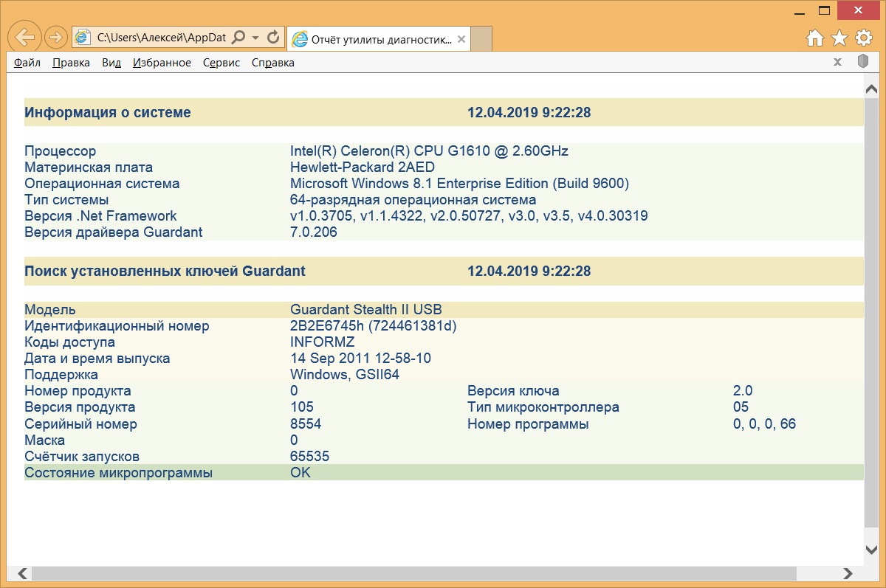Click the gray shield icon beside the menu bar
Screen dimensions: 886x588
(x=862, y=62)
